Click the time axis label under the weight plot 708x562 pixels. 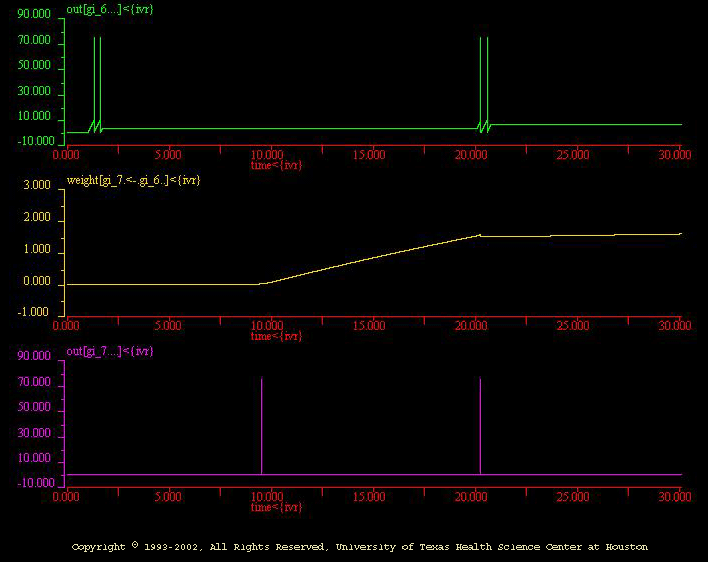[276, 336]
